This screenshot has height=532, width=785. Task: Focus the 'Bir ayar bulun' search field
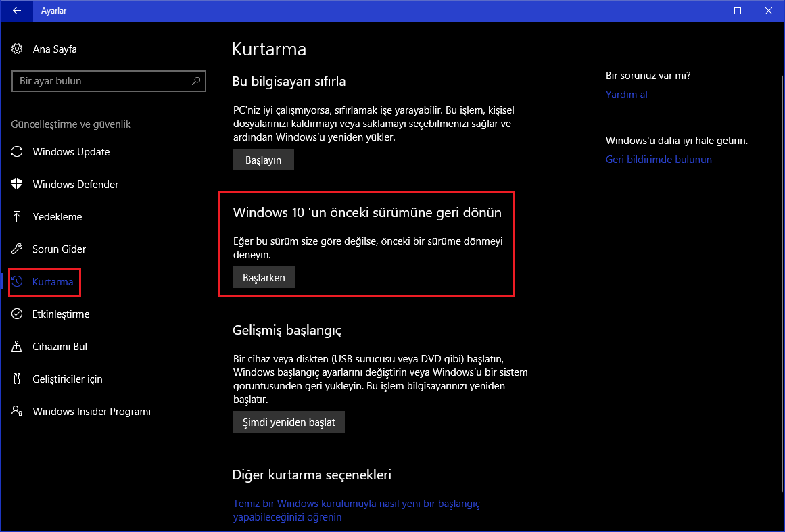point(109,81)
